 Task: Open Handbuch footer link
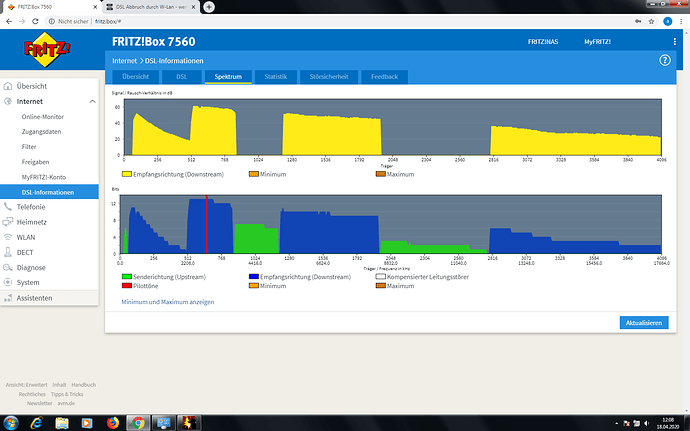point(84,385)
